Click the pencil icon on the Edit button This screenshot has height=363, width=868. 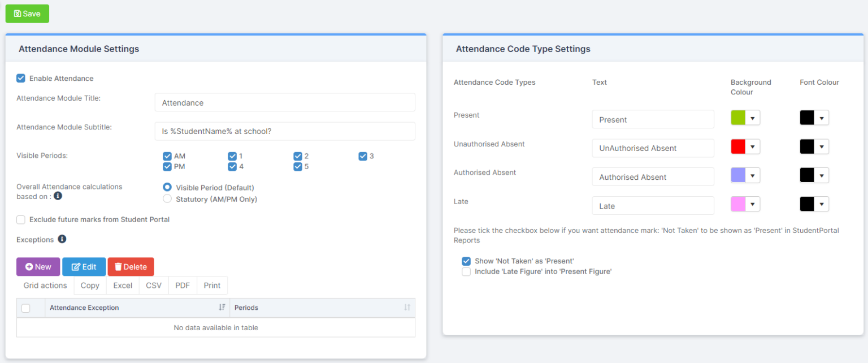coord(75,266)
